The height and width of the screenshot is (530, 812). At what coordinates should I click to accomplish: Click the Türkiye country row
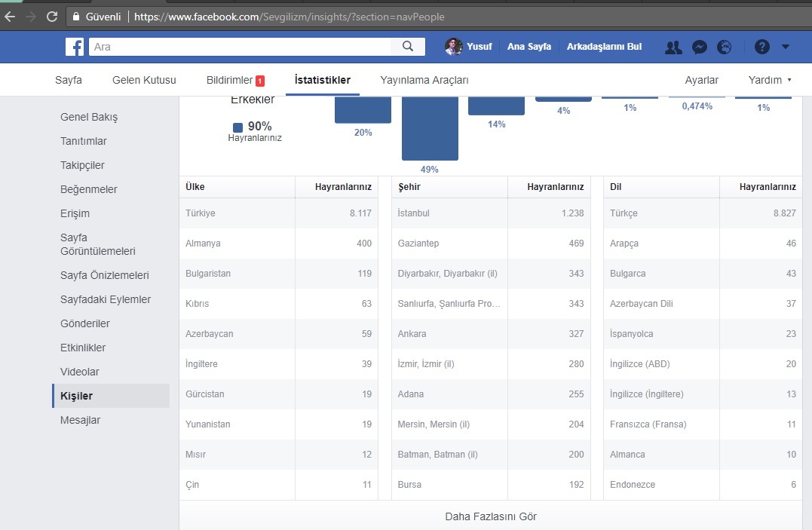279,213
